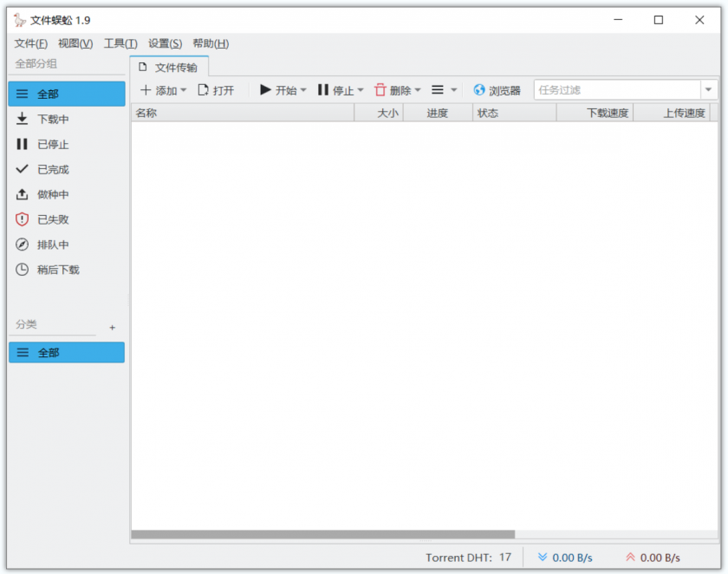728x574 pixels.
Task: Expand the Start (开始) dropdown arrow
Action: click(x=303, y=90)
